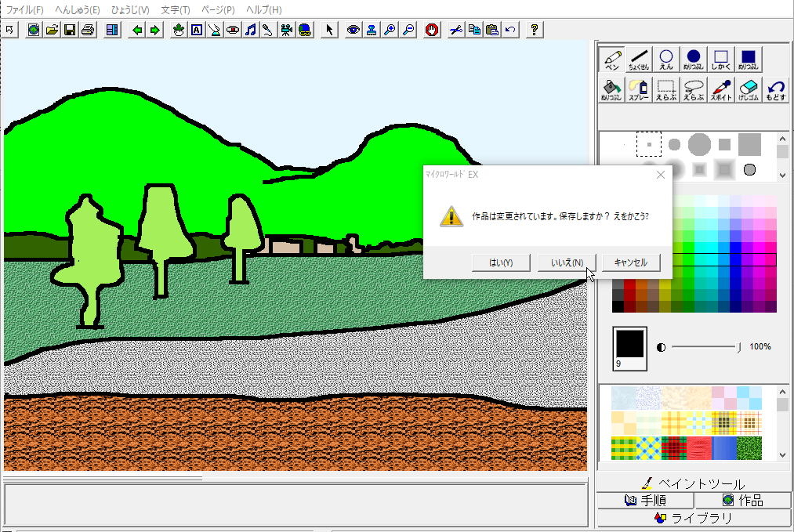Select the lasso えらぶ selection tool
The width and height of the screenshot is (794, 532).
pyautogui.click(x=693, y=89)
